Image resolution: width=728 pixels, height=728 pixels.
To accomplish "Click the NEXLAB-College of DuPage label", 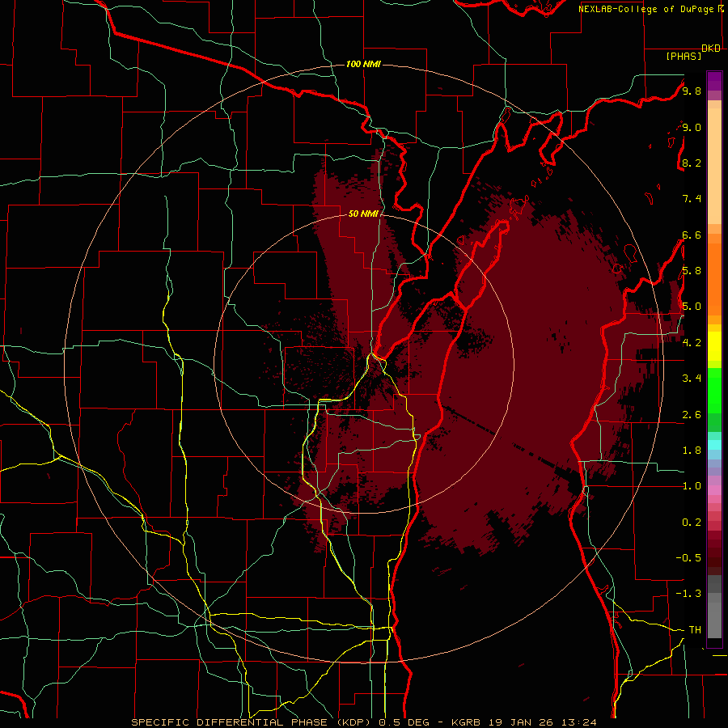I will 646,9.
